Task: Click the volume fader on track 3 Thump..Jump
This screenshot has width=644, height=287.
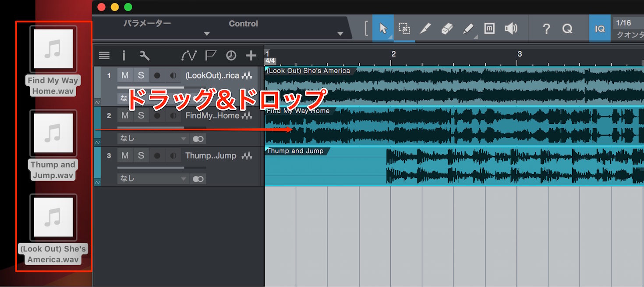Action: (162, 168)
